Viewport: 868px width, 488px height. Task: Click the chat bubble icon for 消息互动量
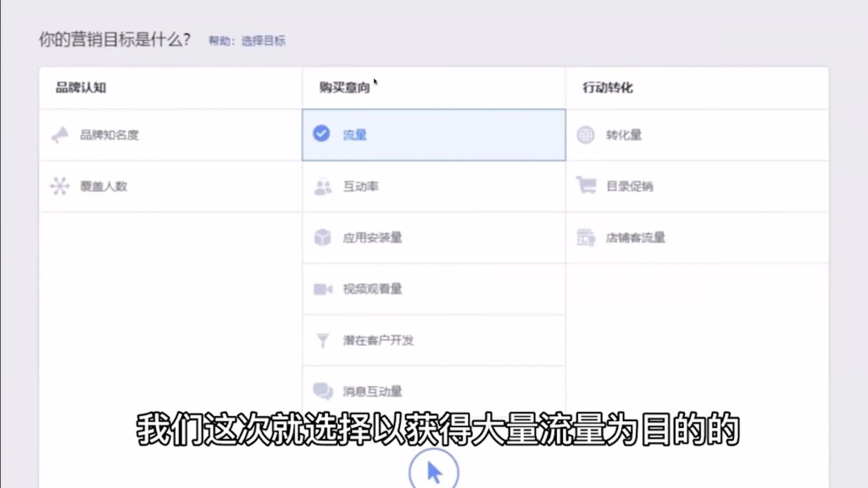pyautogui.click(x=323, y=391)
